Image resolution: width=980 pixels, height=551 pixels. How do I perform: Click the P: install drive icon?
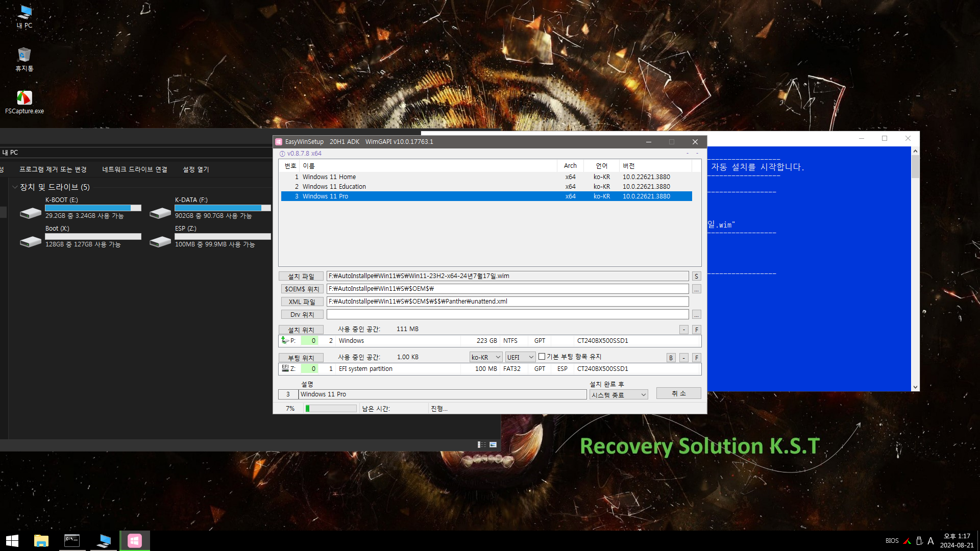[285, 340]
